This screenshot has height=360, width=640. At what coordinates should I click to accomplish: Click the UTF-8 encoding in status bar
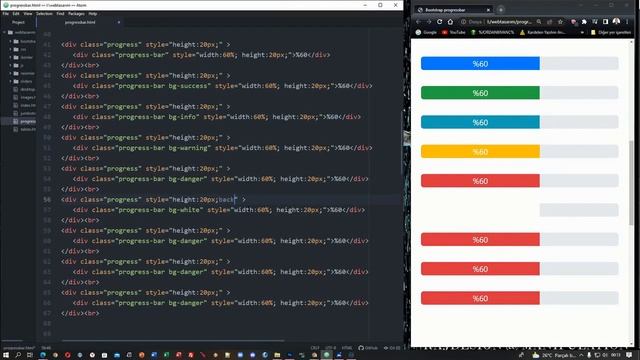point(330,348)
